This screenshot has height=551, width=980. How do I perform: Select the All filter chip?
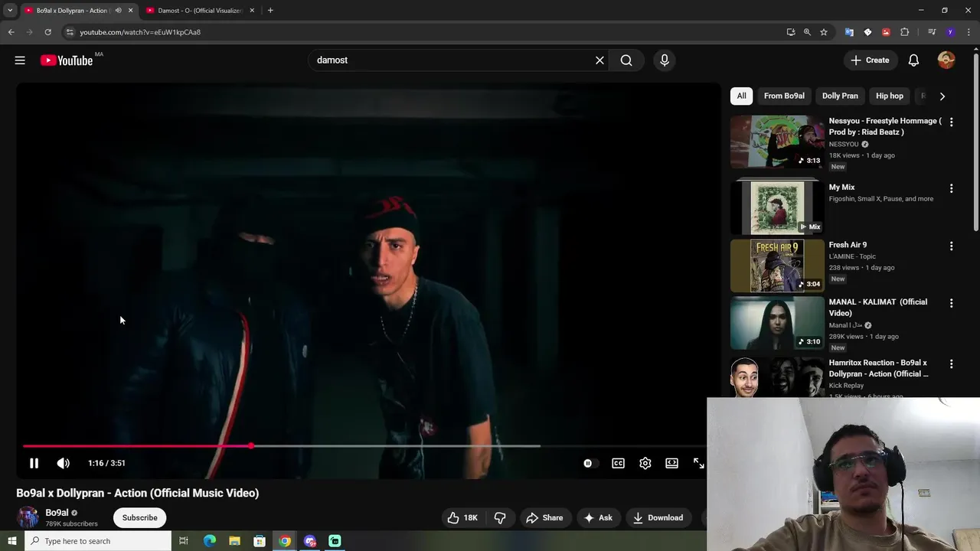(x=741, y=96)
